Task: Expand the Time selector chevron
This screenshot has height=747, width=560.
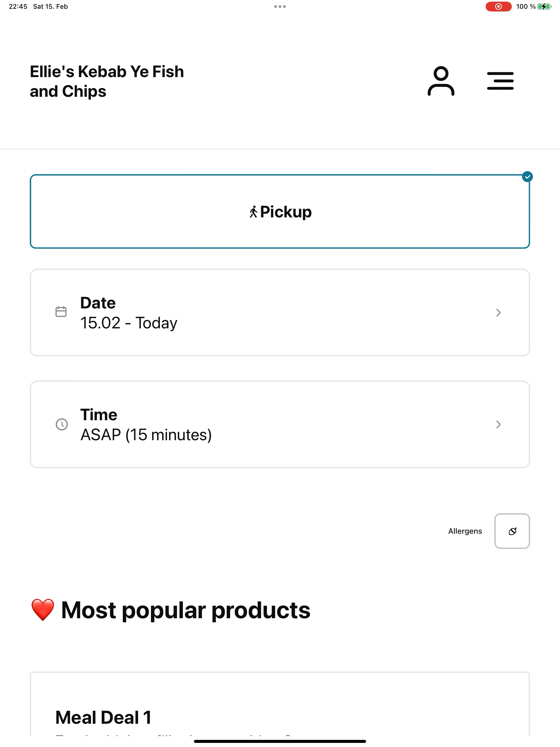Action: tap(498, 424)
